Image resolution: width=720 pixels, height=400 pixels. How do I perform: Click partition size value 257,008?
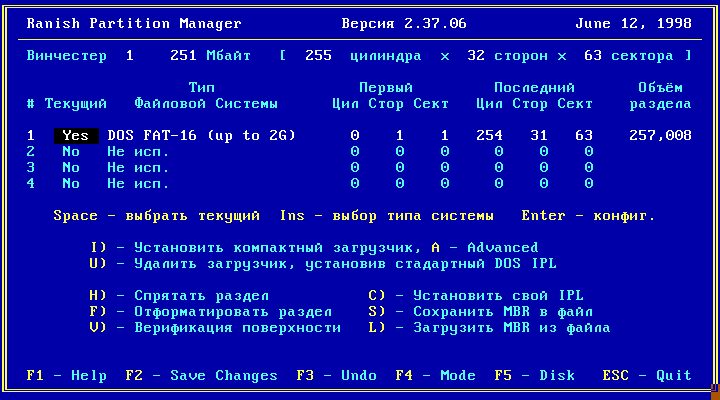pyautogui.click(x=660, y=135)
